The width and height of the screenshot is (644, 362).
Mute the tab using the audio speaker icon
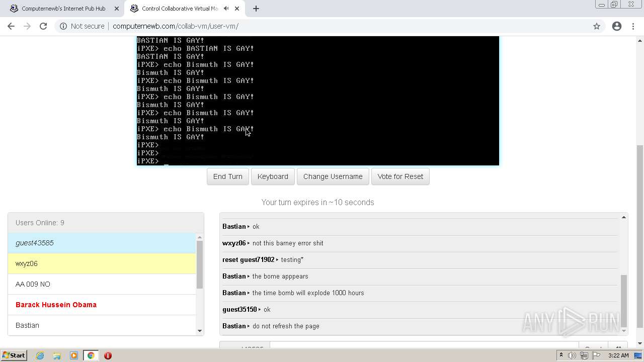226,9
